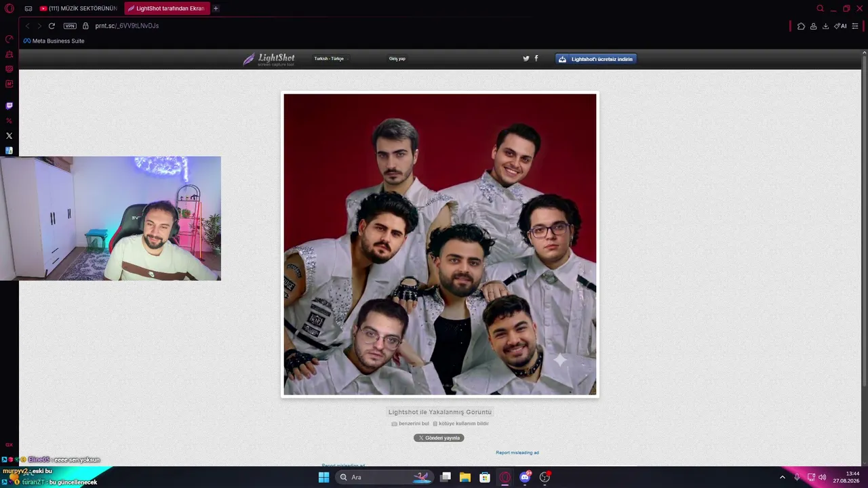Screen dimensions: 868x488
Task: Open LightShot's Twitter page icon
Action: [x=526, y=58]
